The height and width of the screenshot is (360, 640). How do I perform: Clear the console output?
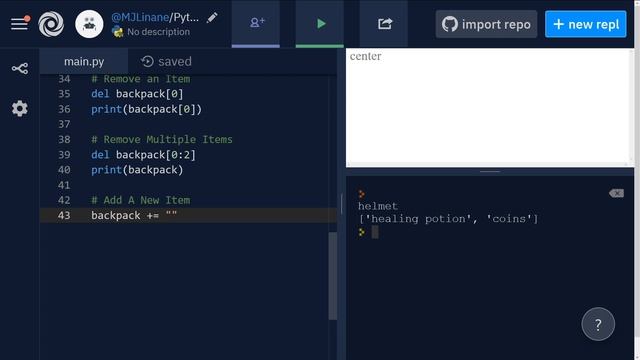click(x=616, y=193)
